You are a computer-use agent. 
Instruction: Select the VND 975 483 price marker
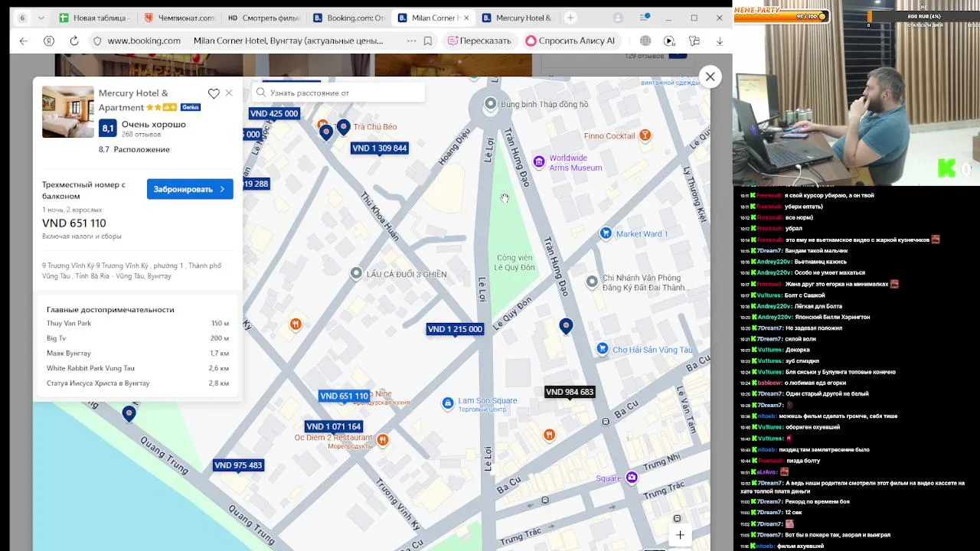[x=238, y=465]
